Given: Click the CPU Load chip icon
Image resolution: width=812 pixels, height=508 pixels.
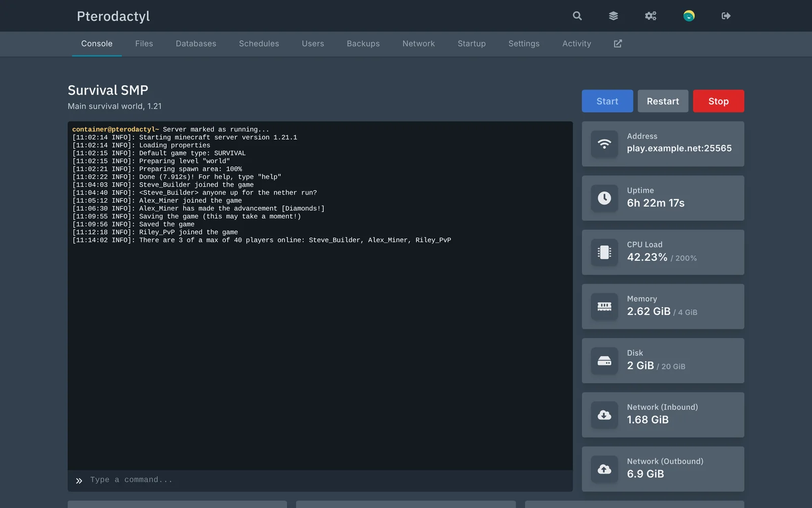Looking at the screenshot, I should coord(604,252).
